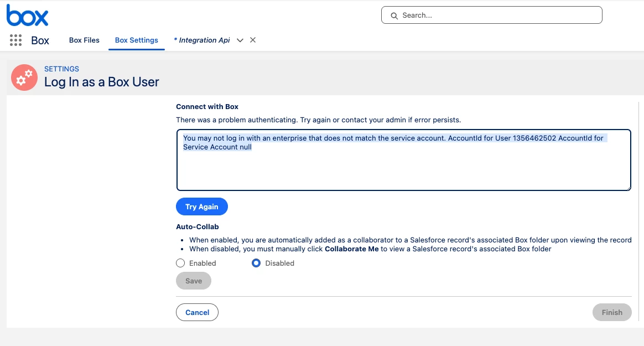The height and width of the screenshot is (346, 644).
Task: Click the Box logo
Action: (27, 16)
